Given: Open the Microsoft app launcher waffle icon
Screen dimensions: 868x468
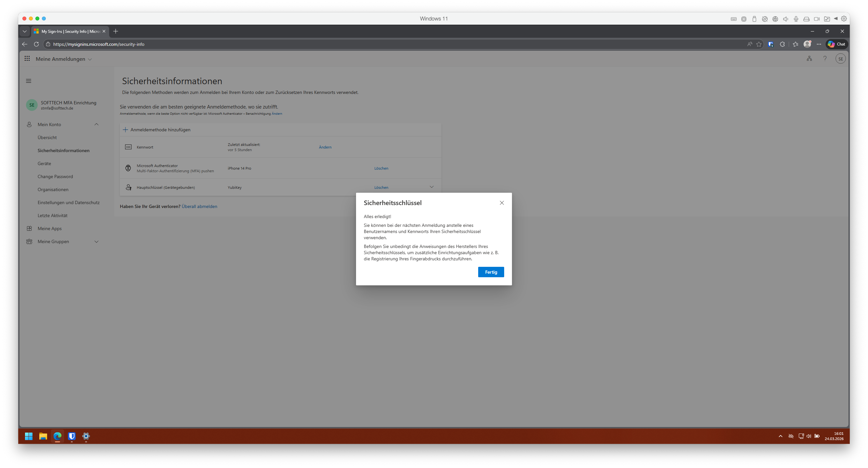Looking at the screenshot, I should 27,59.
